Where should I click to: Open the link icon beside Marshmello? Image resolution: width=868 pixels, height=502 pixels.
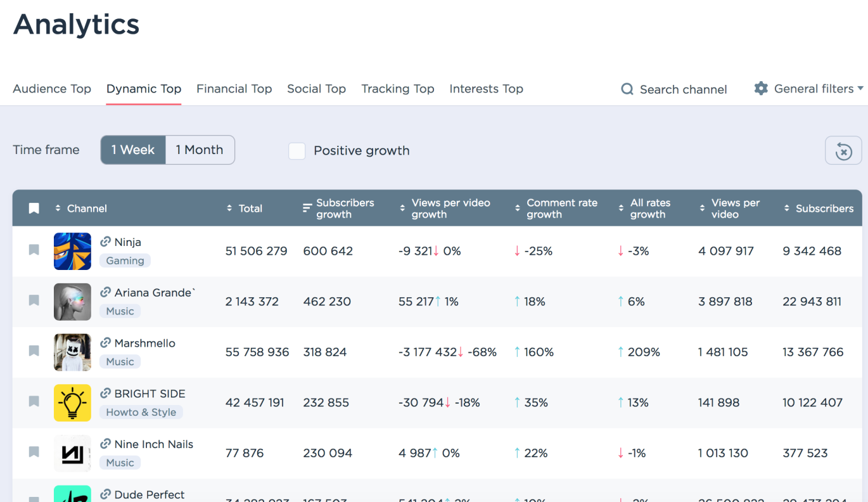click(106, 343)
